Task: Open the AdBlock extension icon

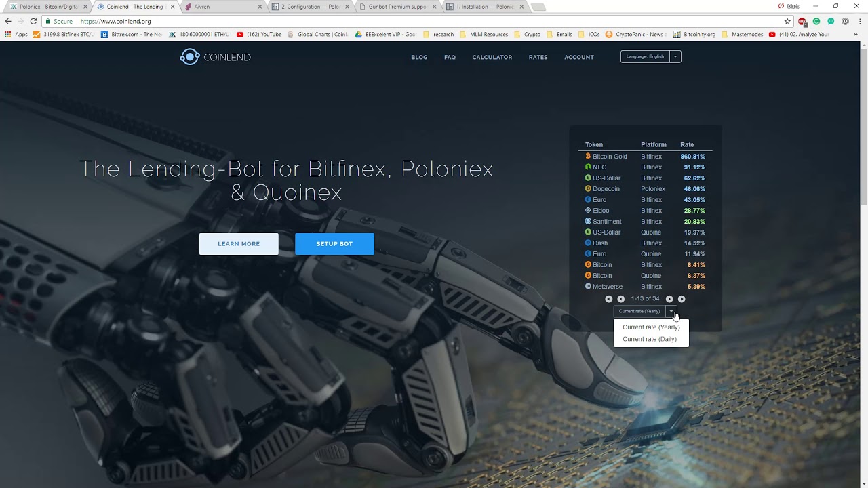Action: point(803,21)
